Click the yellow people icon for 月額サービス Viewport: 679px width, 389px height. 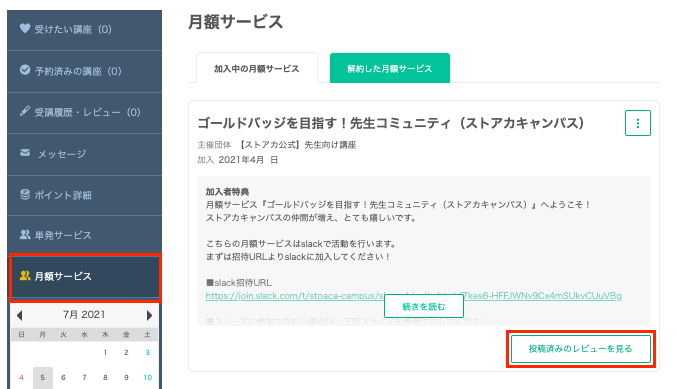(25, 276)
